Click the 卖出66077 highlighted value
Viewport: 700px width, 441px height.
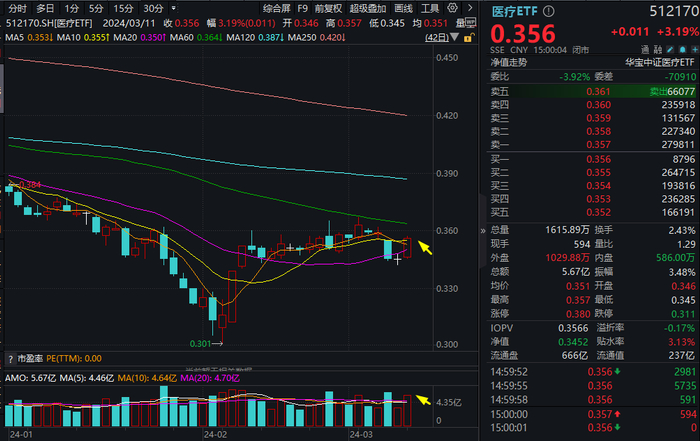tap(672, 92)
